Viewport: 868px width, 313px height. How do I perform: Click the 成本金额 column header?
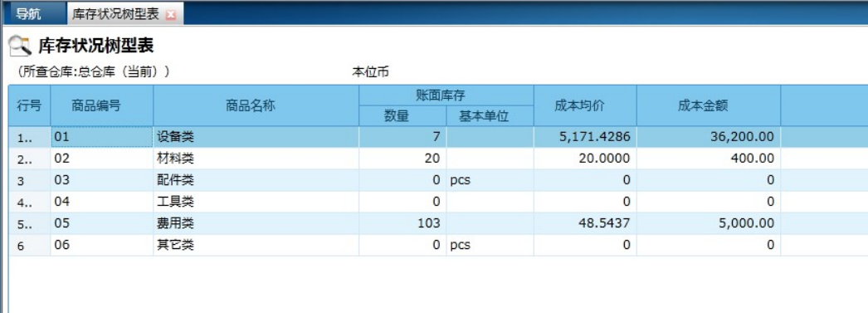[x=709, y=105]
